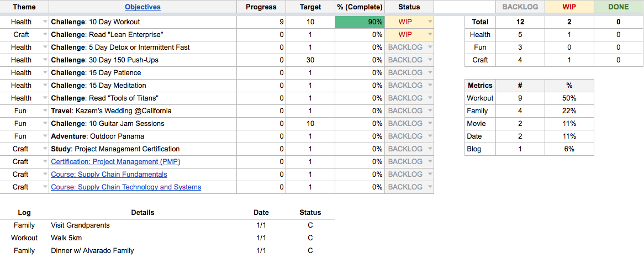Open Status dropdown for Read "Lean Enterprise" row
Viewport: 644px width, 258px height.
click(429, 35)
